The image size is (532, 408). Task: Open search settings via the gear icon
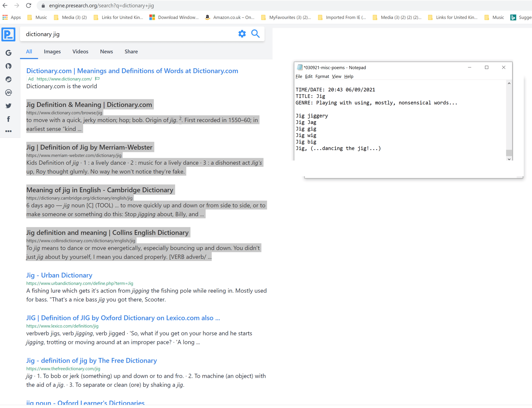click(242, 34)
